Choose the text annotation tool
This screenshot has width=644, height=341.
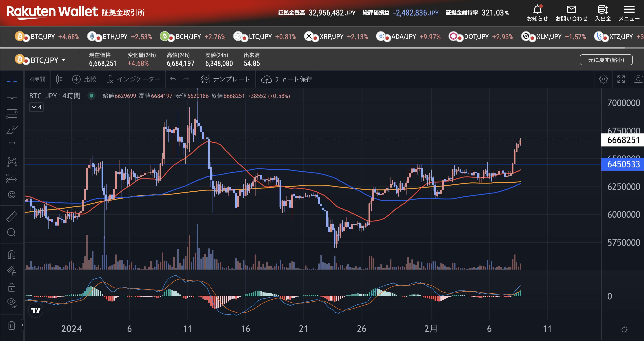click(x=12, y=146)
